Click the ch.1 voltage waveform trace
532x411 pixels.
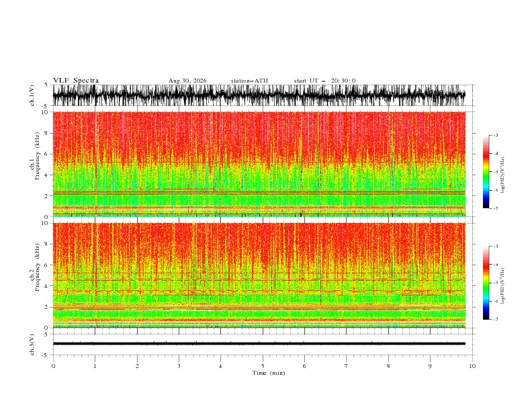[x=259, y=95]
